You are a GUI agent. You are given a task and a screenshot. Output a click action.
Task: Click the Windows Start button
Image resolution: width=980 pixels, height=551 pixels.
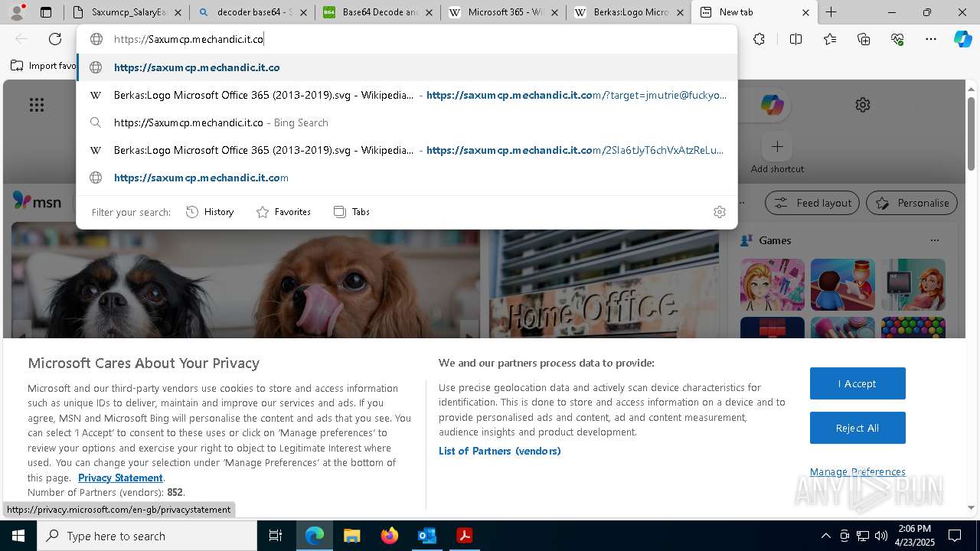coord(18,536)
